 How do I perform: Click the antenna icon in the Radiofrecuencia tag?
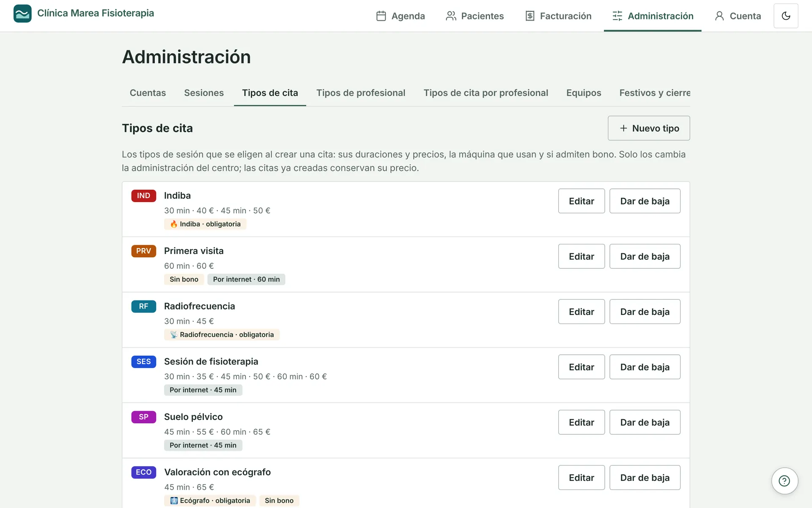(174, 335)
